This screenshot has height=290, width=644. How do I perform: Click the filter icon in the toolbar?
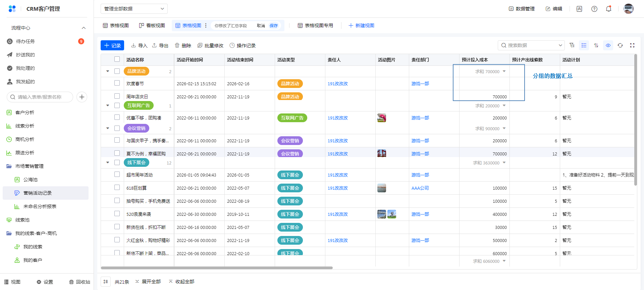[572, 45]
